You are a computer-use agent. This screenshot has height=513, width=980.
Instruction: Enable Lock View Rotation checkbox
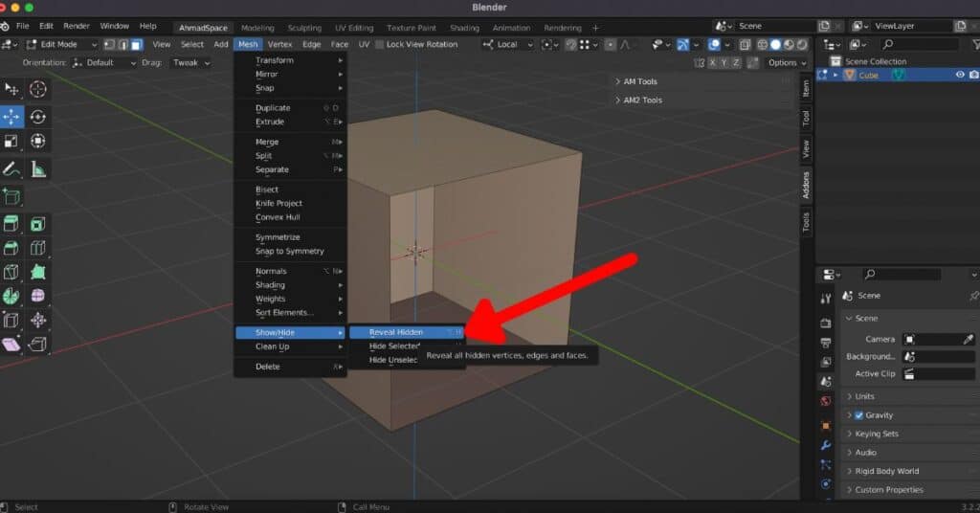[379, 44]
